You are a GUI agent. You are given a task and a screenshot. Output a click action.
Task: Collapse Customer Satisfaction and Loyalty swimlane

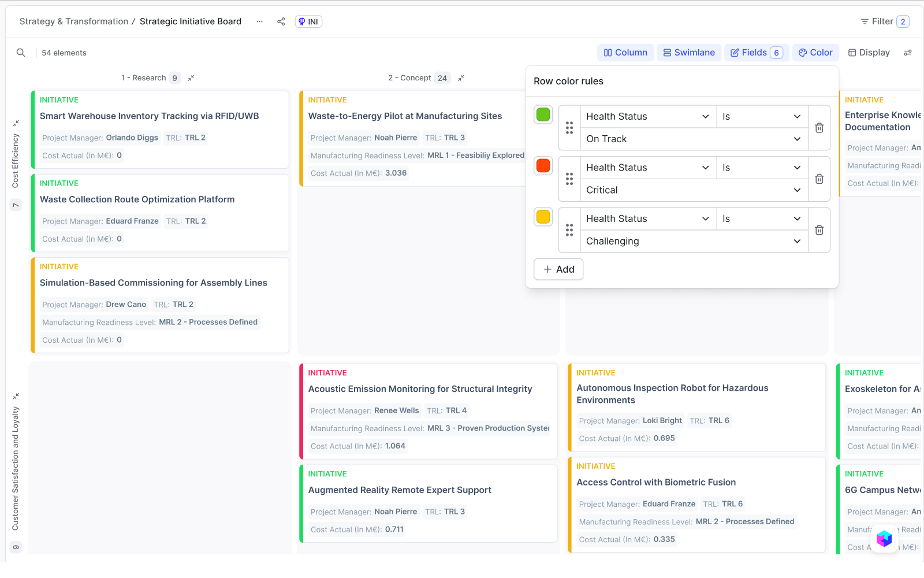pyautogui.click(x=16, y=396)
